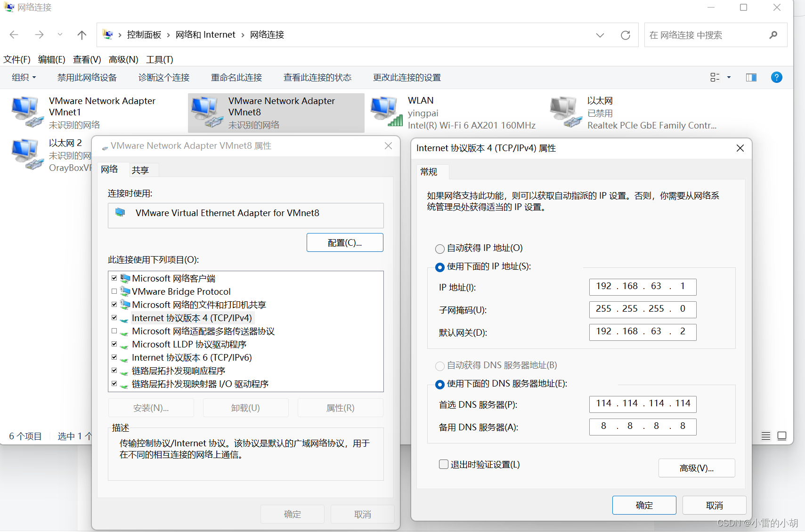
Task: Select VMware Network Adapter VMnet8 connection icon
Action: pyautogui.click(x=207, y=112)
